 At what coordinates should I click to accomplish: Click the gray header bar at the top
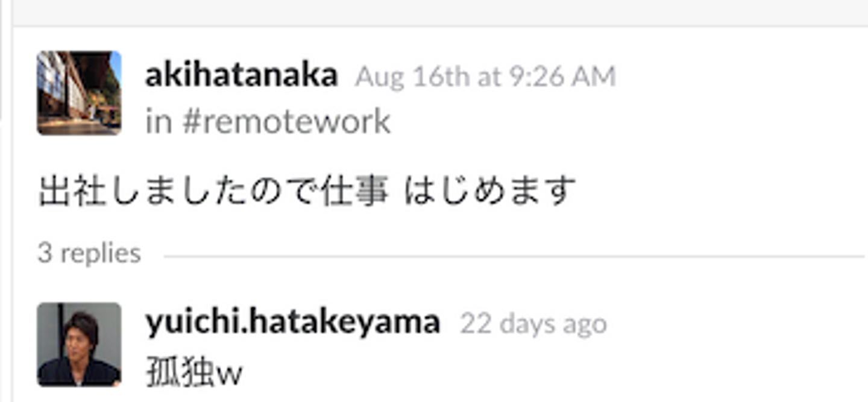tap(440, 12)
